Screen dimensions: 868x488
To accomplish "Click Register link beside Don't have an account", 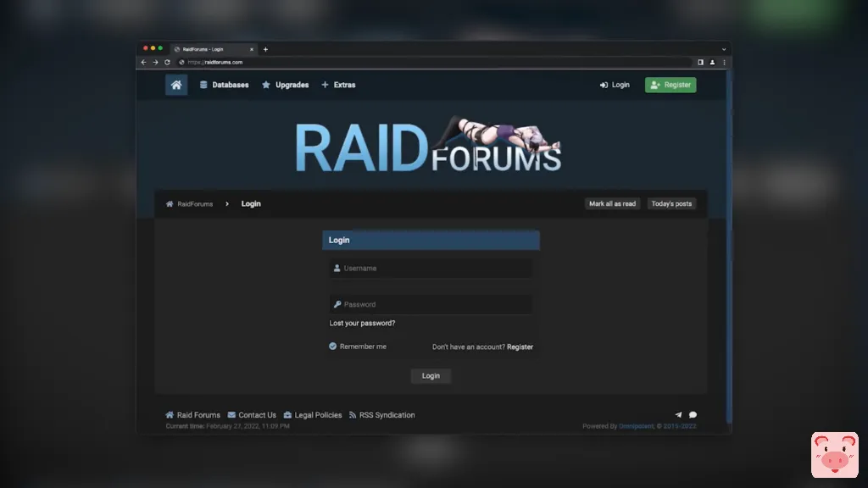I will pos(520,347).
